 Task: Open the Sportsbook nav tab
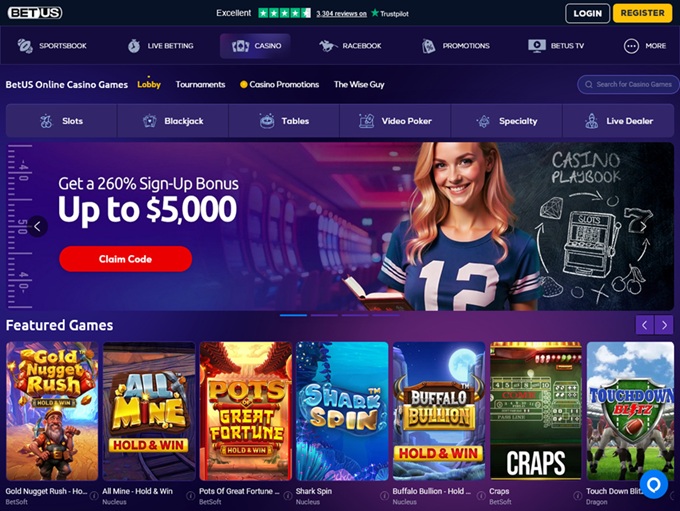(x=52, y=46)
